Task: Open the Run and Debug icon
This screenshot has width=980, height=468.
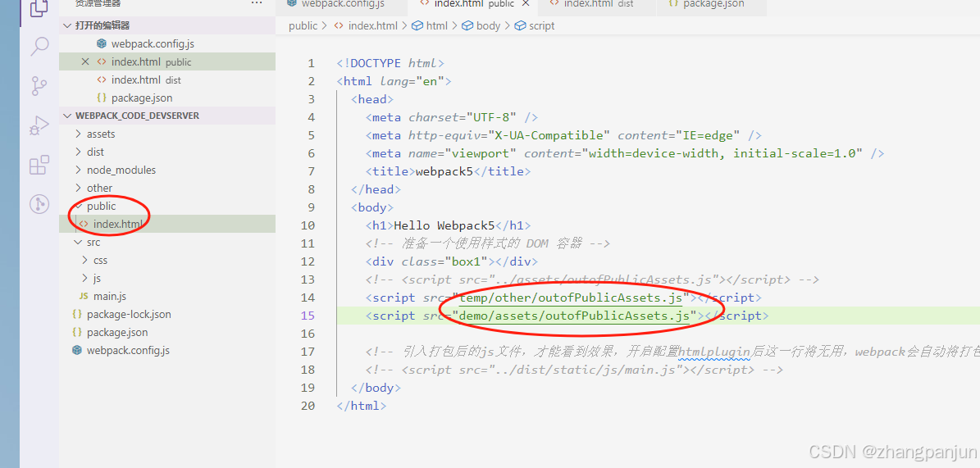Action: pyautogui.click(x=39, y=125)
